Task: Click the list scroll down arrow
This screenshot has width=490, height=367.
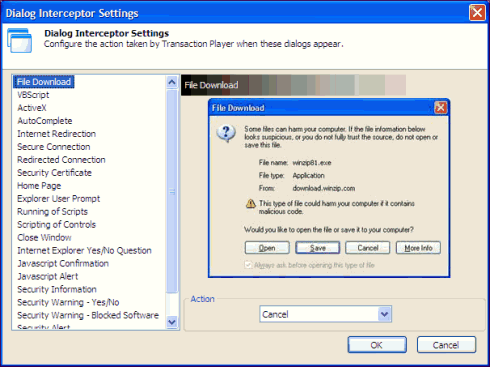Action: tap(172, 322)
